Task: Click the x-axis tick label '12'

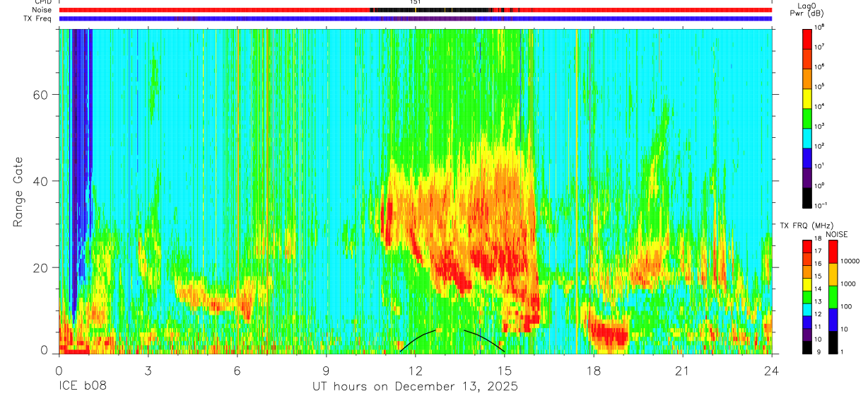Action: 416,371
